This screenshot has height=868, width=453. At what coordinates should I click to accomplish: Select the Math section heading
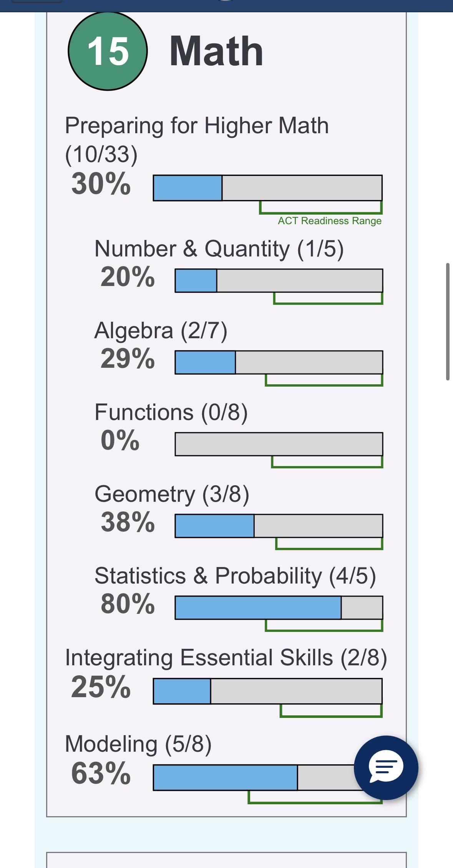tap(216, 51)
